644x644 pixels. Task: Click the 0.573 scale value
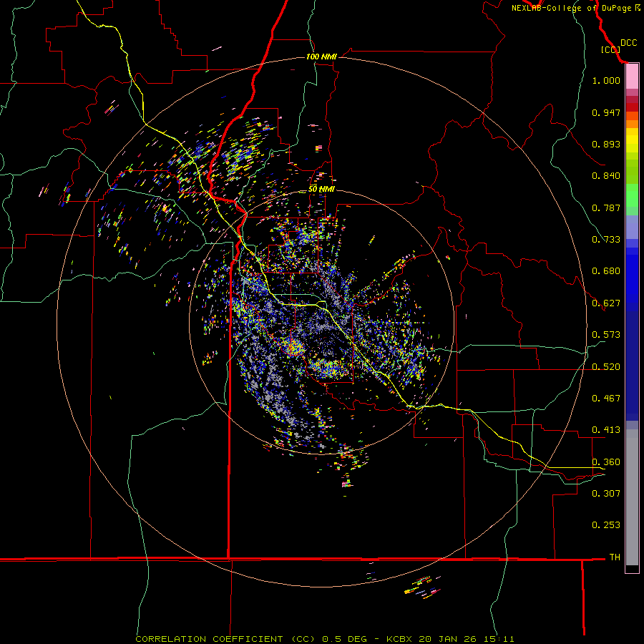point(606,335)
